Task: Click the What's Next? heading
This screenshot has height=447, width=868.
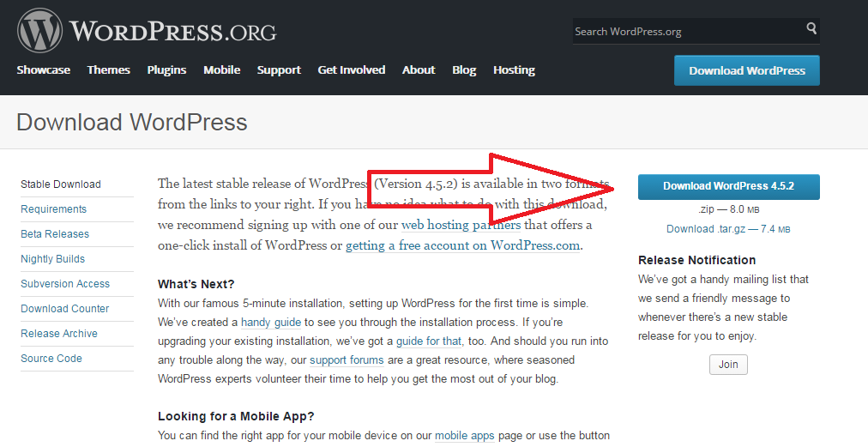Action: [x=196, y=284]
